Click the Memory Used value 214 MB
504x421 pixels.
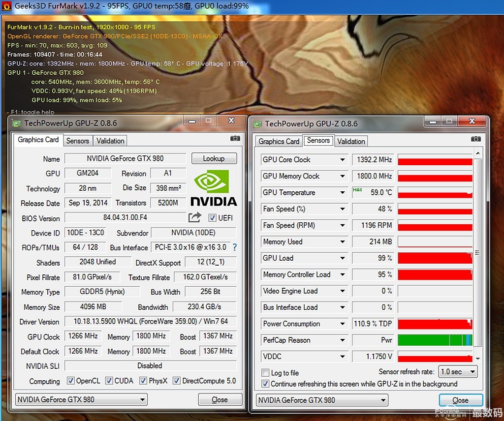pyautogui.click(x=373, y=241)
